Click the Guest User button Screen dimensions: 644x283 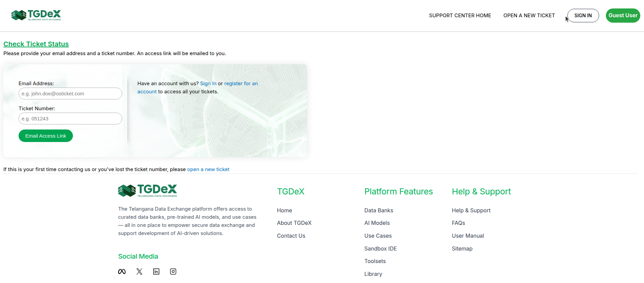click(623, 16)
